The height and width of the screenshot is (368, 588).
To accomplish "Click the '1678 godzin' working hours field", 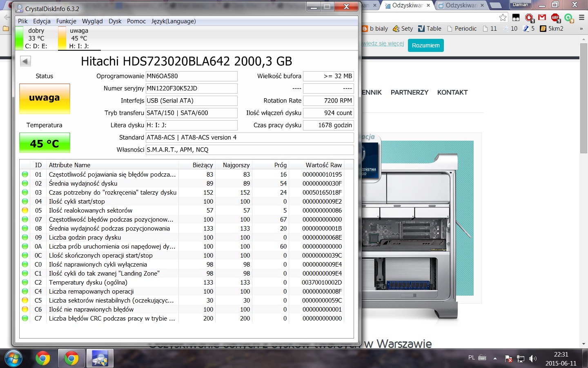I will [328, 125].
